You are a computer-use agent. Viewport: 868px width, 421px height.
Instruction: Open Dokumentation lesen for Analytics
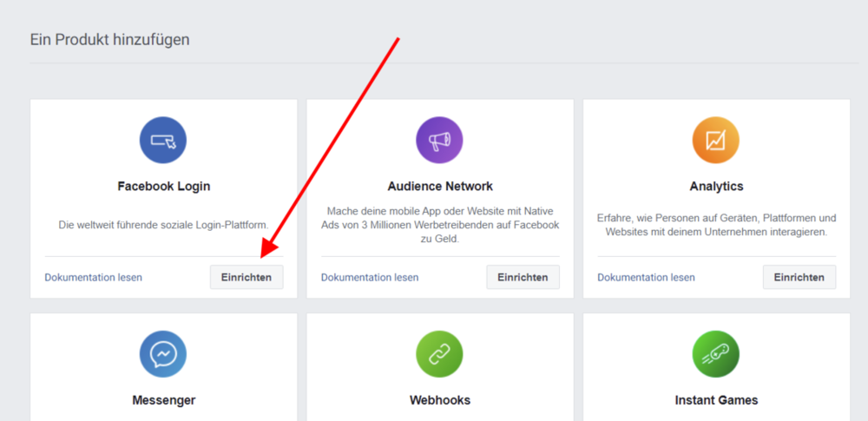[x=646, y=277]
